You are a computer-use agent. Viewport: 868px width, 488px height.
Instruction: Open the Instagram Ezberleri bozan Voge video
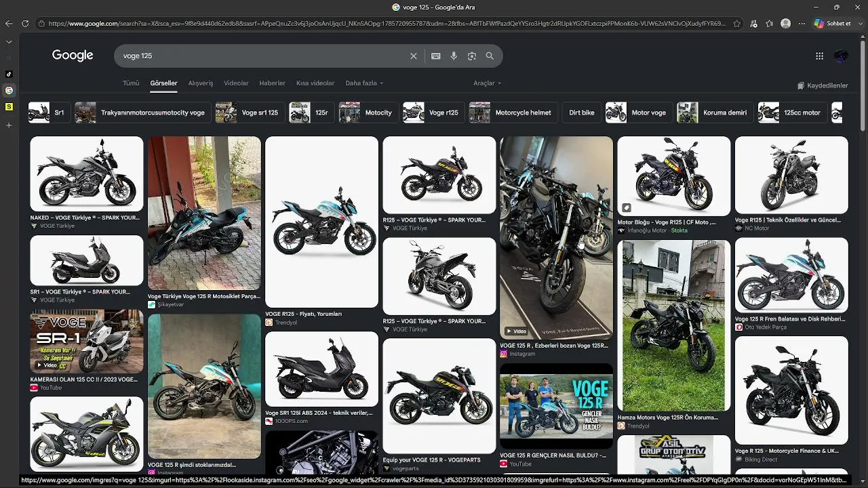(x=556, y=237)
